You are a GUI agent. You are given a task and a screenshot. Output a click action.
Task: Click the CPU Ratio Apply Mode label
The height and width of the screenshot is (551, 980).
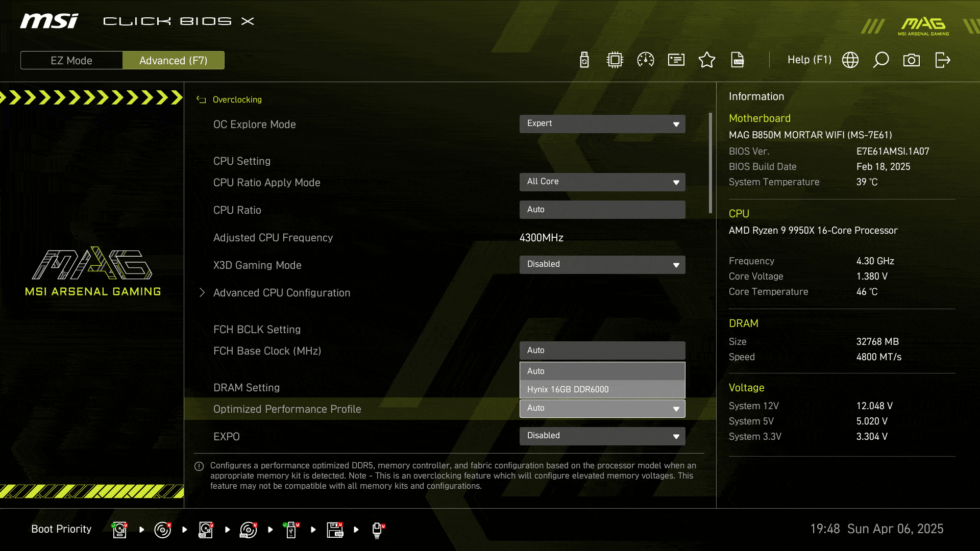pos(266,183)
